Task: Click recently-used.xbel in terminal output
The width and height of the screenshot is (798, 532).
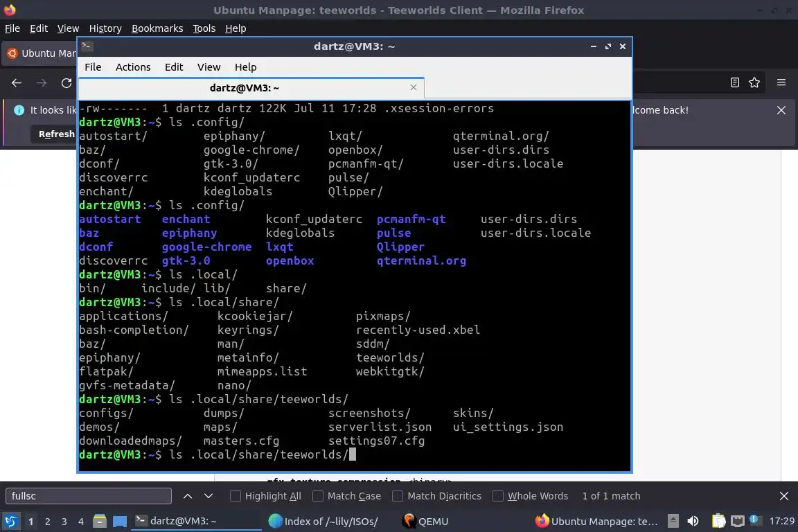Action: (x=418, y=330)
